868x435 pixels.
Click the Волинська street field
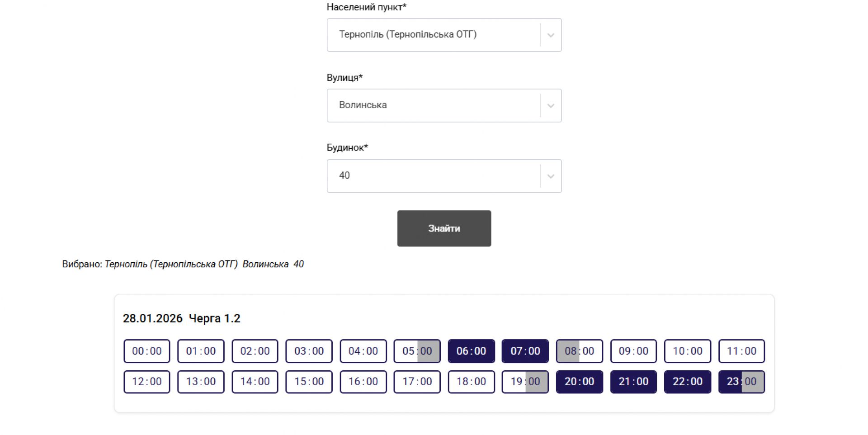coord(433,105)
